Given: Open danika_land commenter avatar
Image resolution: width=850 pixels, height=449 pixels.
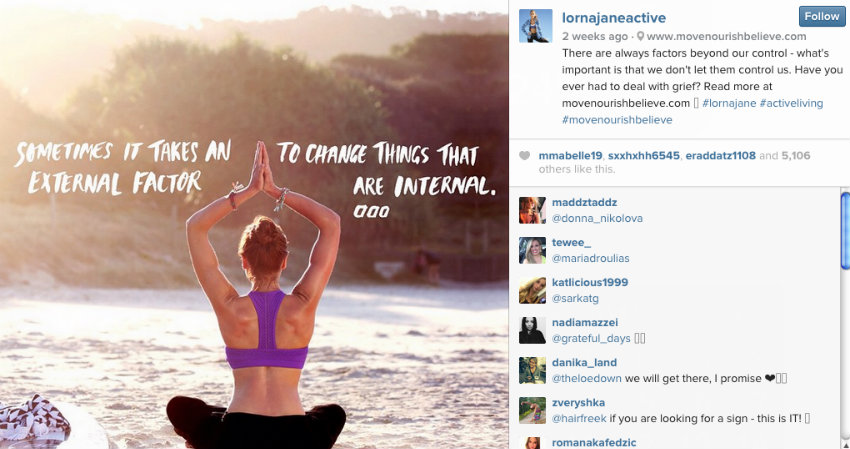Looking at the screenshot, I should [x=532, y=371].
